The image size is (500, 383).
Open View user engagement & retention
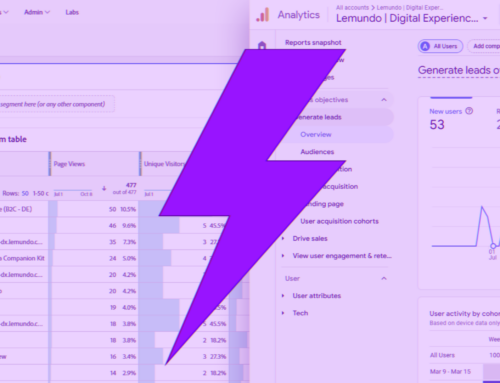tap(342, 256)
